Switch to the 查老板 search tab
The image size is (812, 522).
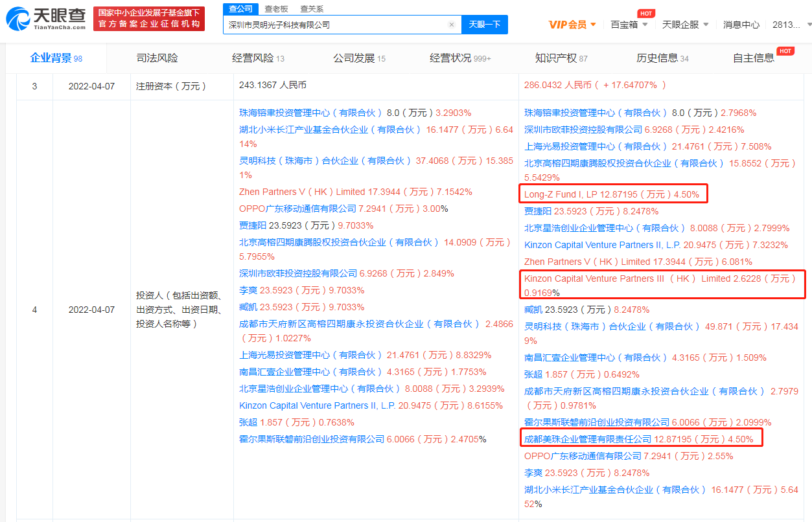click(277, 9)
